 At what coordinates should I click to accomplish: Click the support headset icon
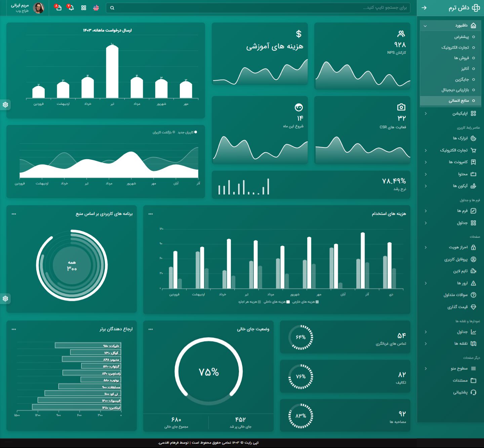pos(473,392)
